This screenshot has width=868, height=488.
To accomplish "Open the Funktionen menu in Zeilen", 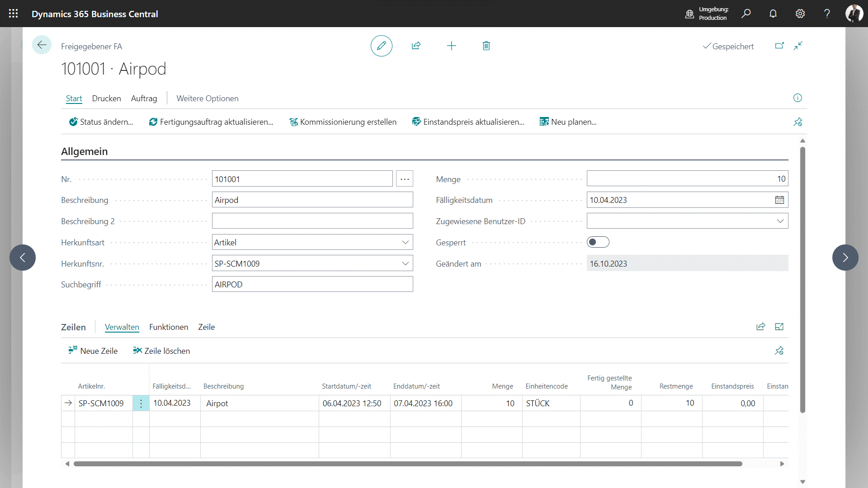I will pos(168,327).
